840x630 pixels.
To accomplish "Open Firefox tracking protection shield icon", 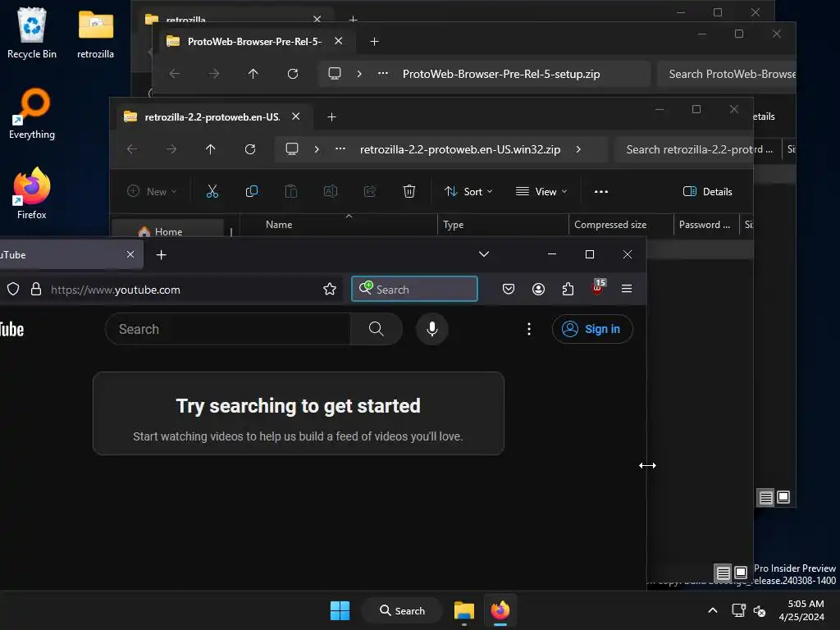I will tap(13, 290).
